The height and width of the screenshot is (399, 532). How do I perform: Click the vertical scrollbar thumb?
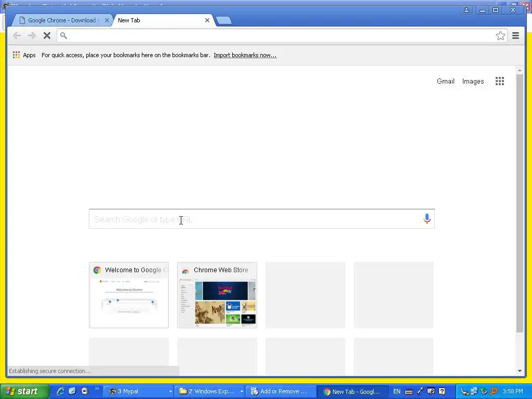point(520,203)
